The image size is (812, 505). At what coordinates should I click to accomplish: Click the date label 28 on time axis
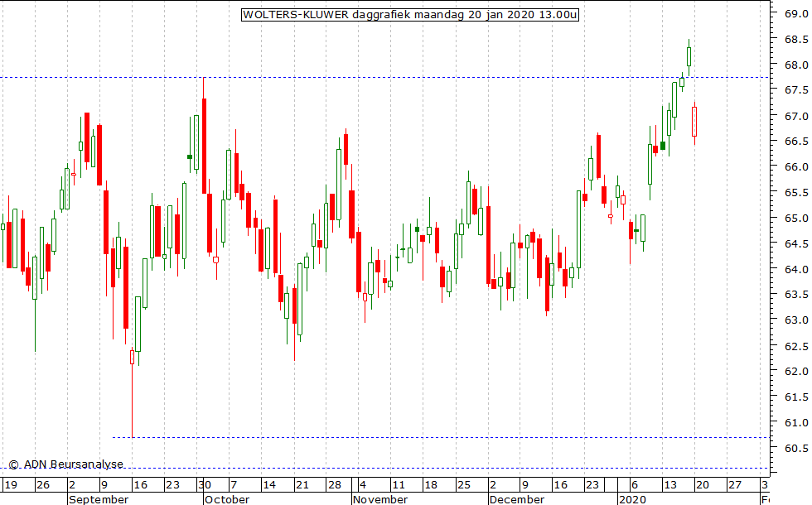335,485
